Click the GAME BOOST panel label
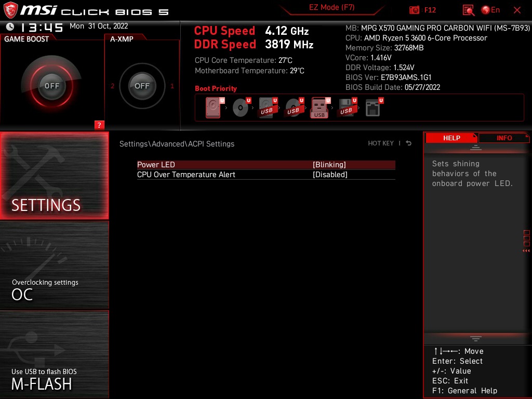Screen dimensions: 532x399 click(x=26, y=39)
